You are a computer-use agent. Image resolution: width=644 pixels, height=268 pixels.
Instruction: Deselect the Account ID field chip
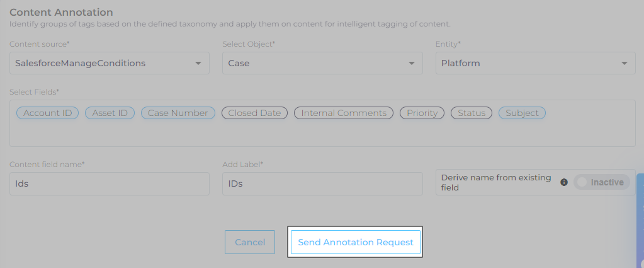point(47,113)
